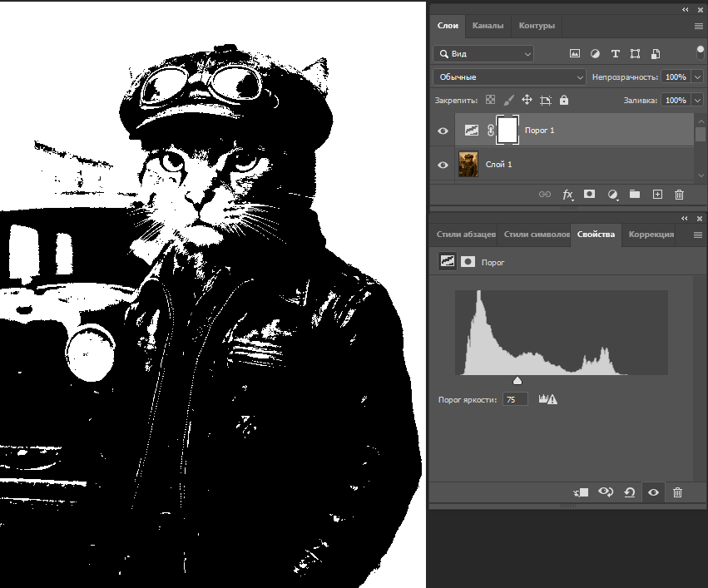Collapse layers panel group double-arrow
708x588 pixels.
[686, 9]
